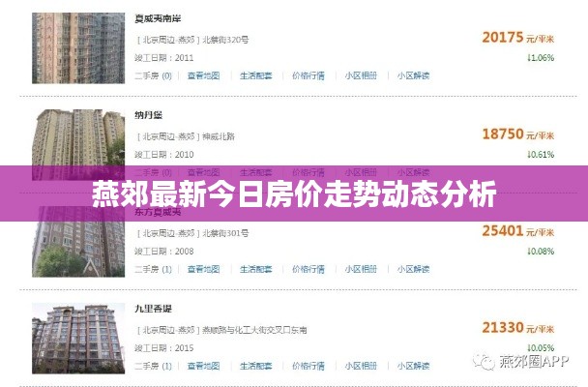Open 小区解读 for 东方夏威夷
This screenshot has height=387, width=588.
[x=413, y=269]
